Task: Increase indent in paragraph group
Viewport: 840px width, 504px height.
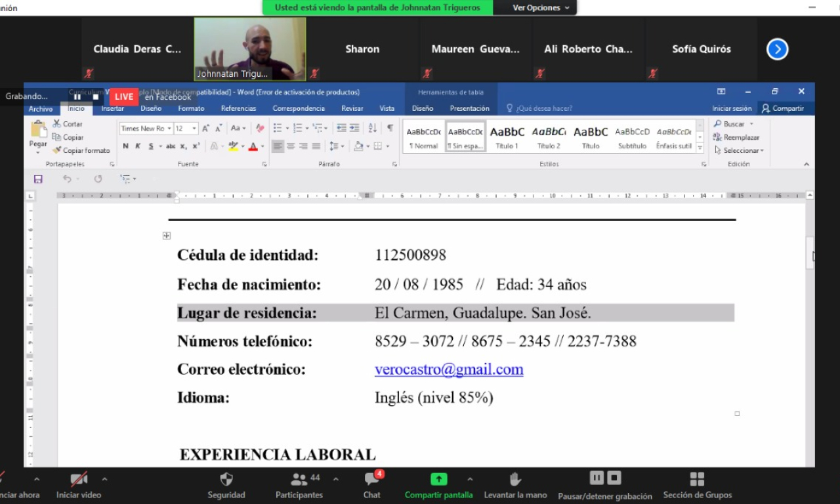Action: tap(354, 128)
